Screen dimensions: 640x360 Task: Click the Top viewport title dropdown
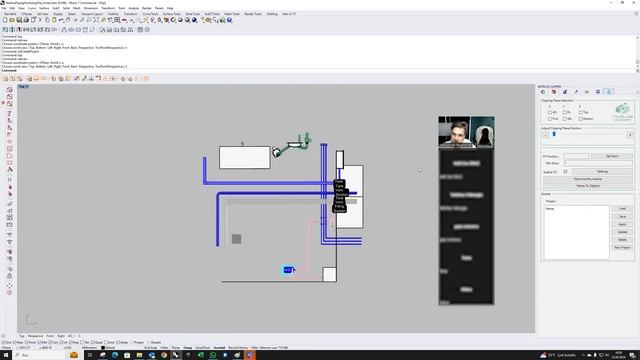[23, 87]
